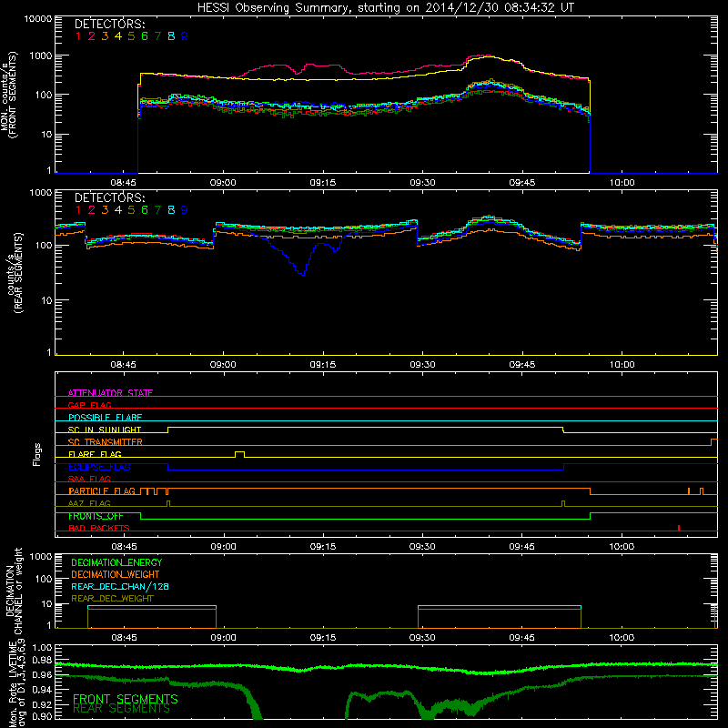The image size is (728, 728).
Task: Click the raised pulse on the FLARE_FLAG line
Action: [239, 454]
